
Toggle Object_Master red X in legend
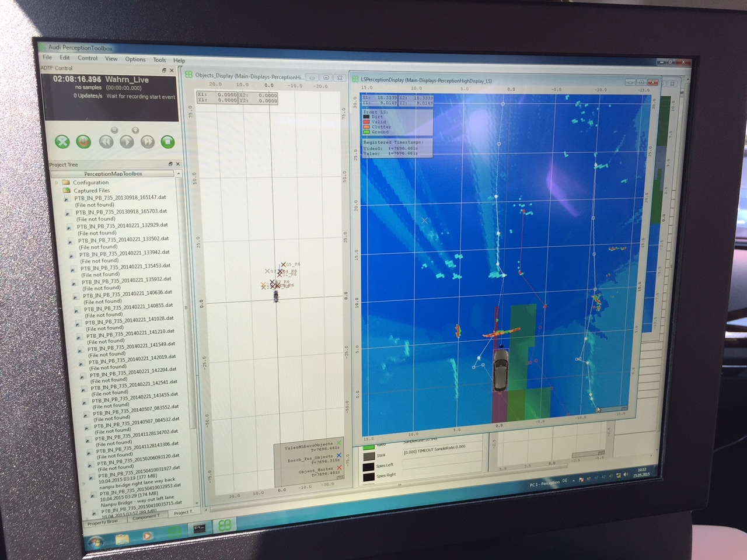tap(339, 468)
